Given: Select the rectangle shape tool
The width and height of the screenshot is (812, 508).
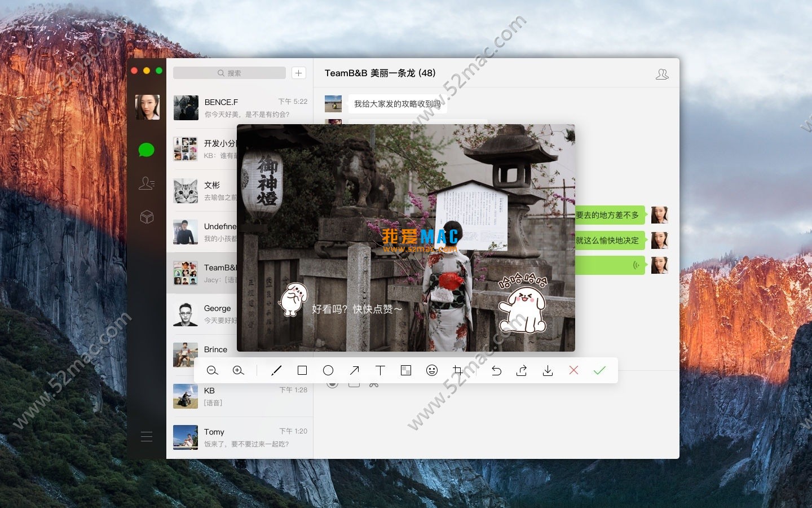Looking at the screenshot, I should click(x=302, y=370).
